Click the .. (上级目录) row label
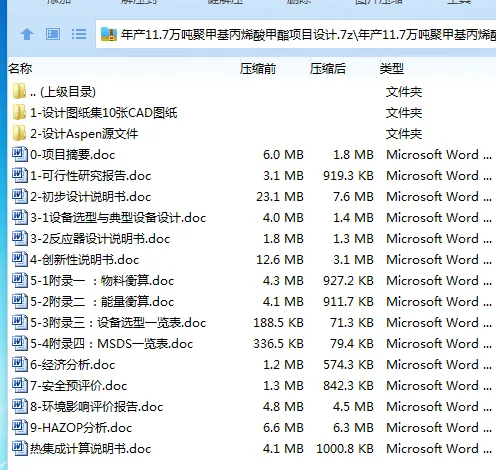Image resolution: width=496 pixels, height=470 pixels. [63, 92]
